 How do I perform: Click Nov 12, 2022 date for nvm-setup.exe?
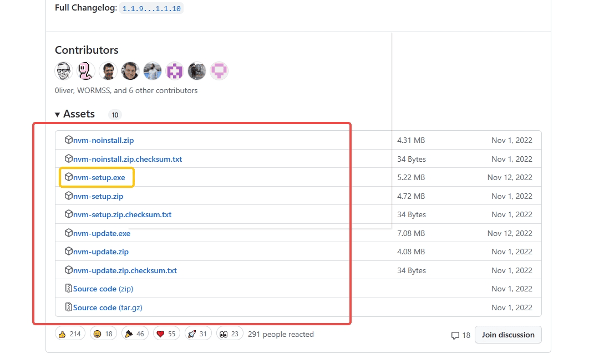510,177
